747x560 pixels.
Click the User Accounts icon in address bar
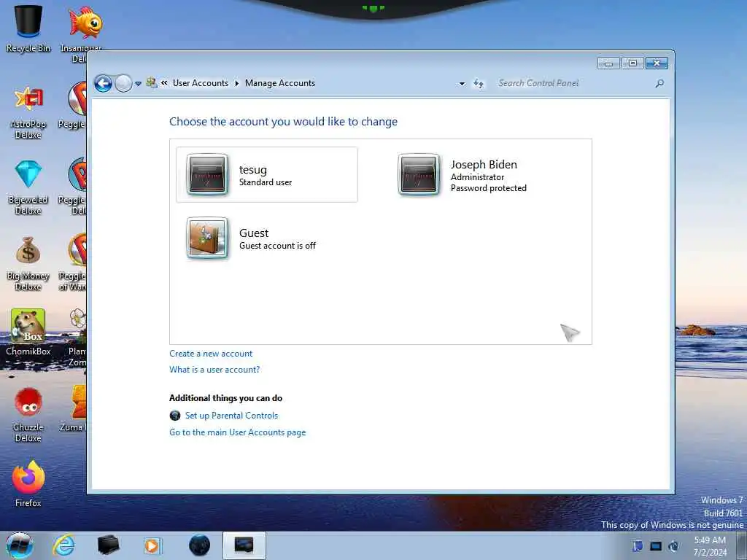(152, 83)
